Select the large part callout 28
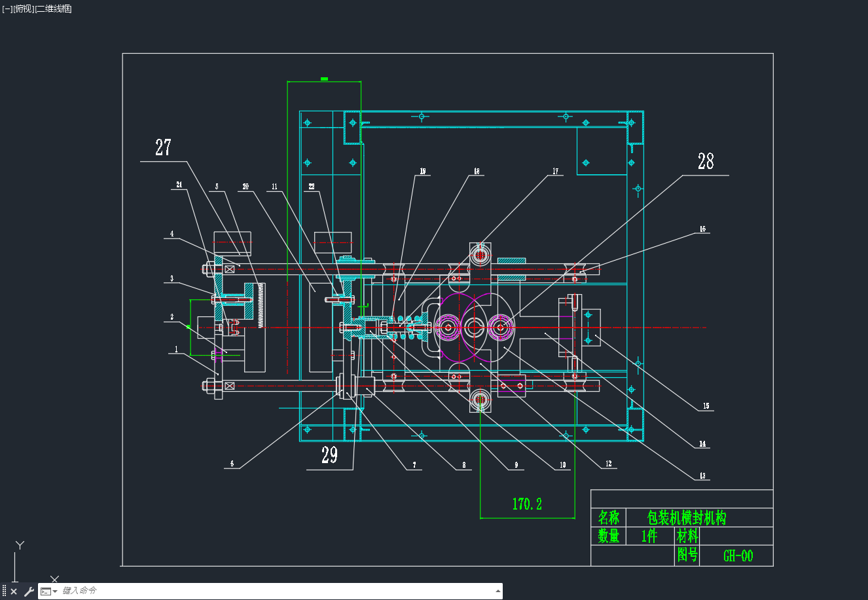The width and height of the screenshot is (868, 600). pos(706,161)
